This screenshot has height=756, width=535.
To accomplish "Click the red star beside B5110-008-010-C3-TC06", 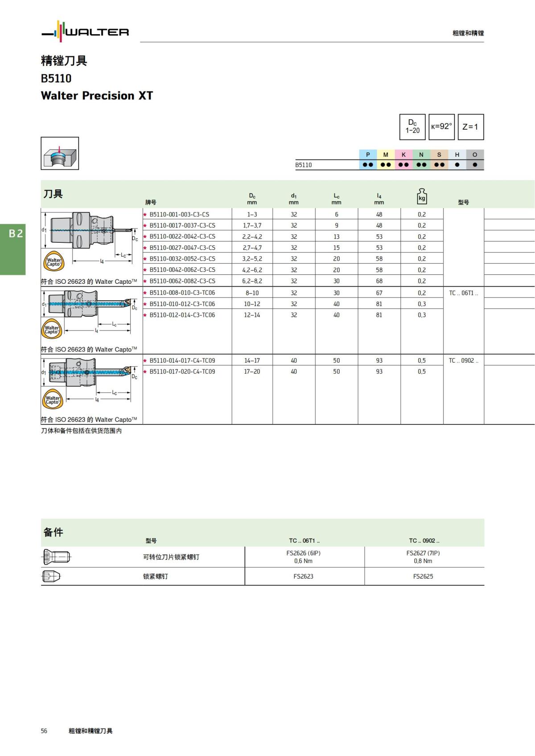I will 145,293.
